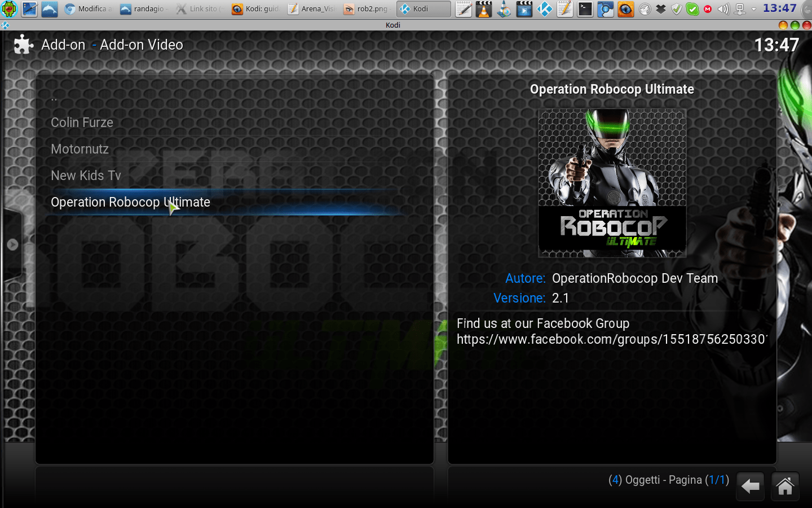Click the Add-on puzzle piece icon
The image size is (812, 508).
(23, 45)
